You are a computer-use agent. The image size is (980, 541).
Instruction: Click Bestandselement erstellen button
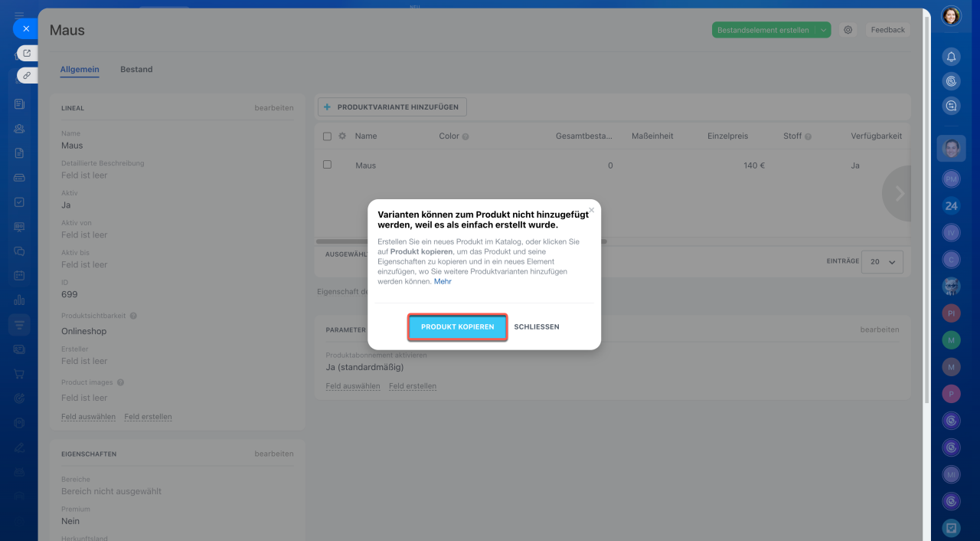[763, 30]
